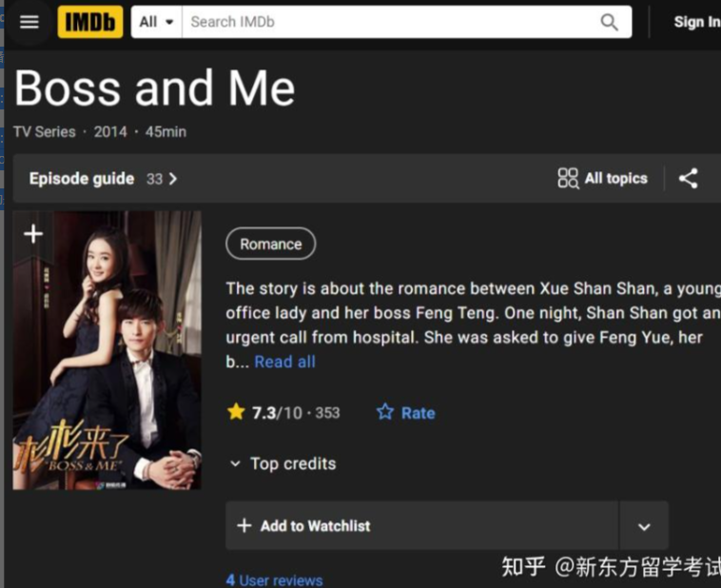721x588 pixels.
Task: Open the hamburger navigation menu
Action: 29,22
